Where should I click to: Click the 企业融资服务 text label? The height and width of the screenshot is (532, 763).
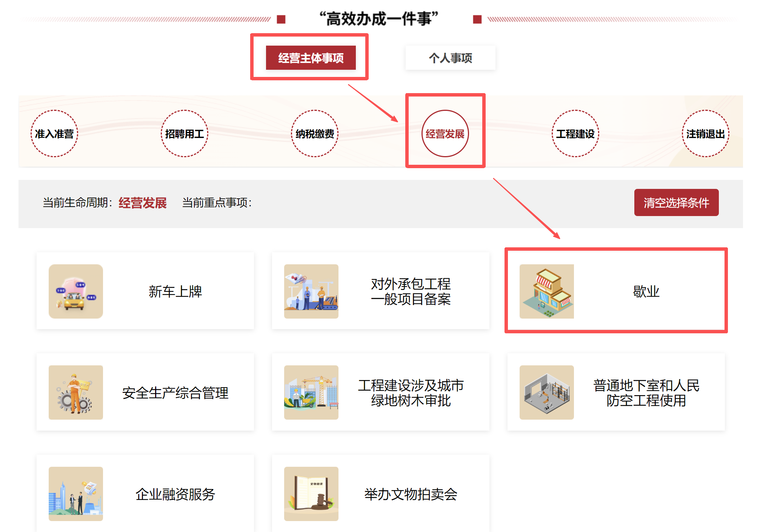click(175, 494)
